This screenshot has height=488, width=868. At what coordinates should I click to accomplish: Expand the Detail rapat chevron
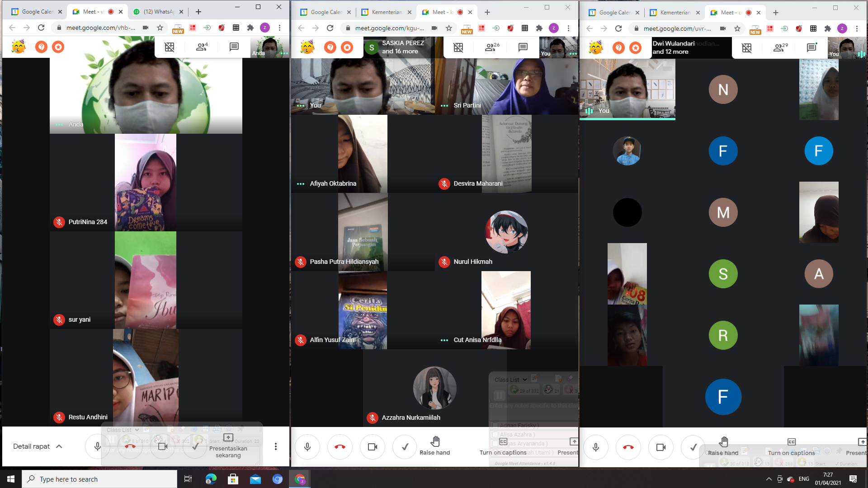59,446
